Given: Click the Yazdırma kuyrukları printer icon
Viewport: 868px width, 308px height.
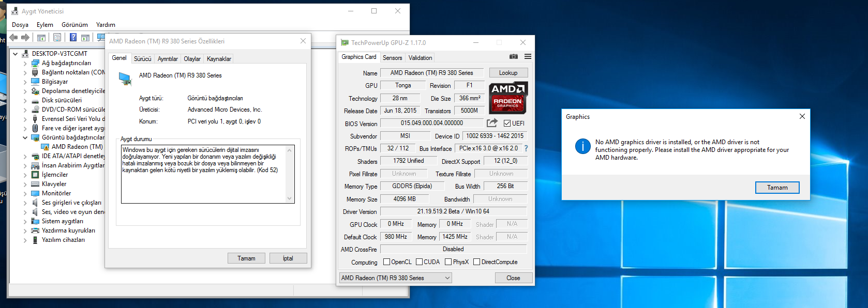Looking at the screenshot, I should [x=35, y=230].
